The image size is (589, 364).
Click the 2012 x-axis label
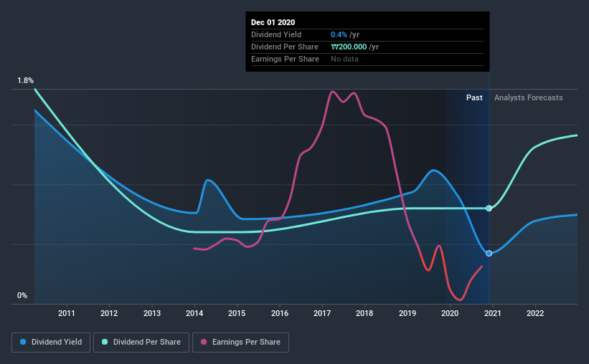(x=109, y=313)
